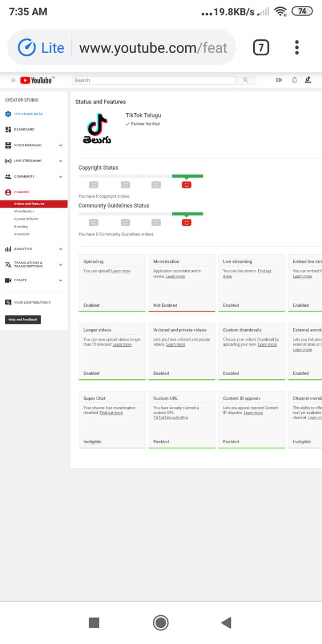Click the Try Studio Beta gear icon
The image size is (322, 644).
click(x=8, y=114)
